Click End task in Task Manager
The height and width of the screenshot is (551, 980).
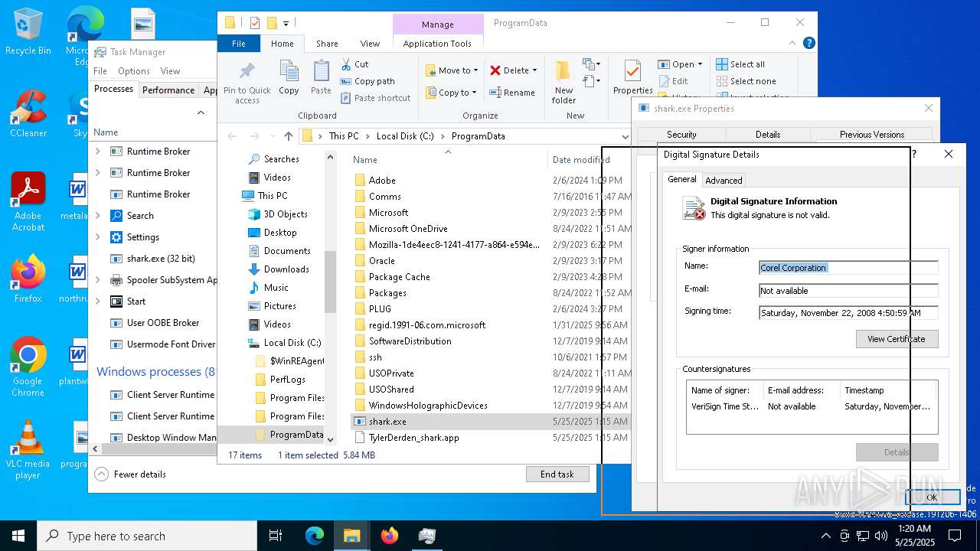point(557,474)
